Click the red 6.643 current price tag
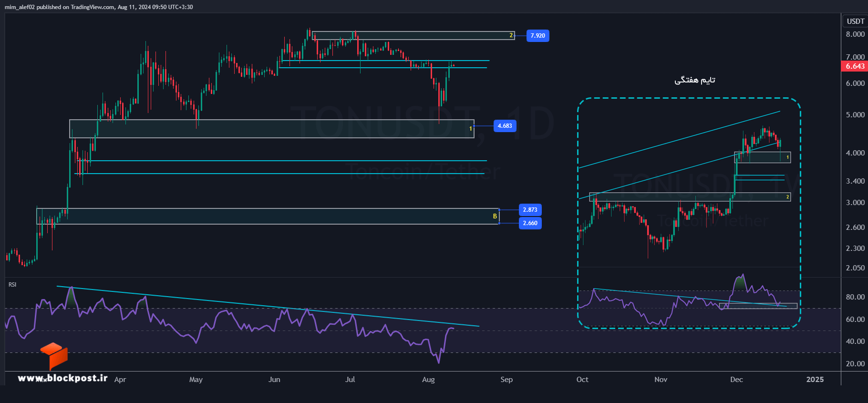The image size is (868, 403). coord(855,66)
